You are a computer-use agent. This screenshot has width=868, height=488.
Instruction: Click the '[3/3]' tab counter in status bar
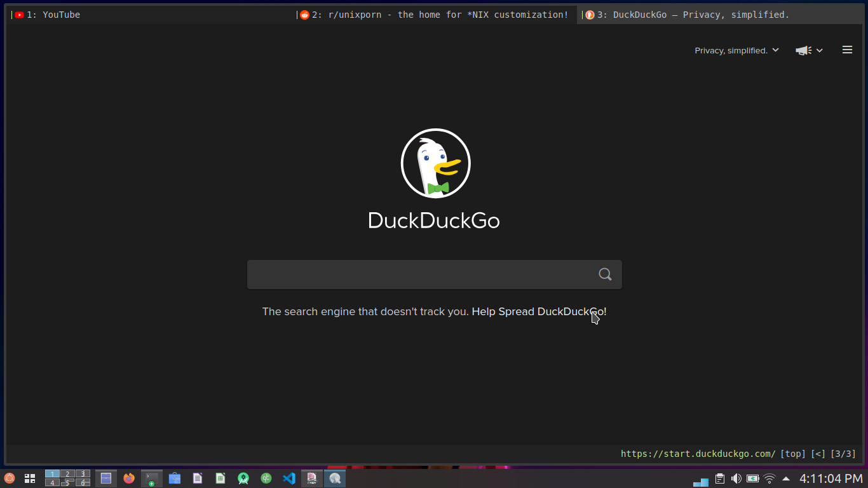pyautogui.click(x=843, y=454)
